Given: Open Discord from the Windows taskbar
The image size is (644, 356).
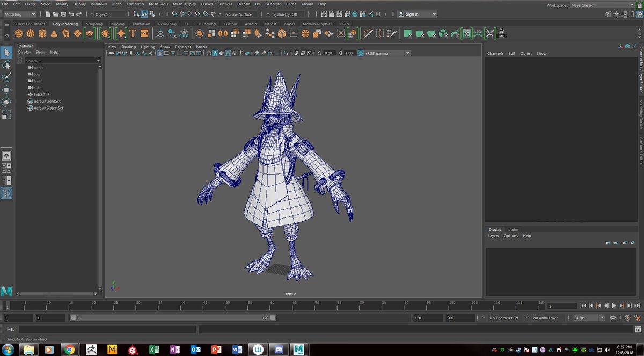Looking at the screenshot, I should pyautogui.click(x=279, y=350).
